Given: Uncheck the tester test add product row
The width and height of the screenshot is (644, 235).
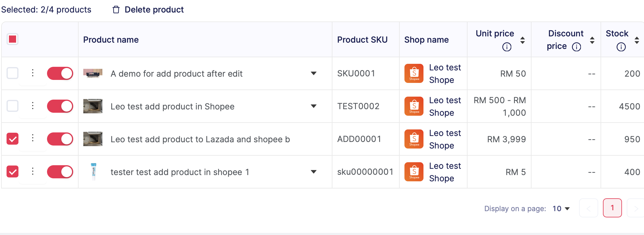Looking at the screenshot, I should (x=12, y=171).
